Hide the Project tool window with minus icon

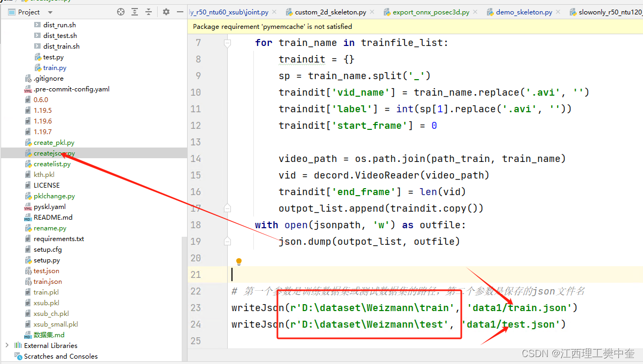tap(180, 12)
